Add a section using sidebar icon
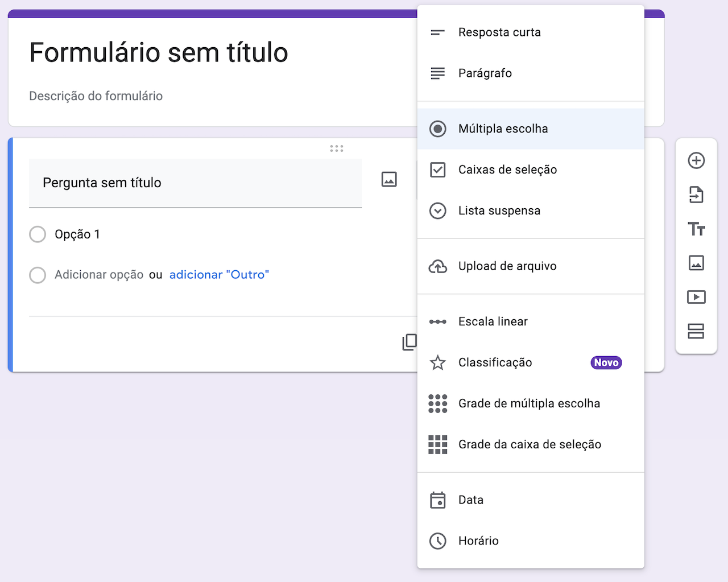 [x=696, y=331]
